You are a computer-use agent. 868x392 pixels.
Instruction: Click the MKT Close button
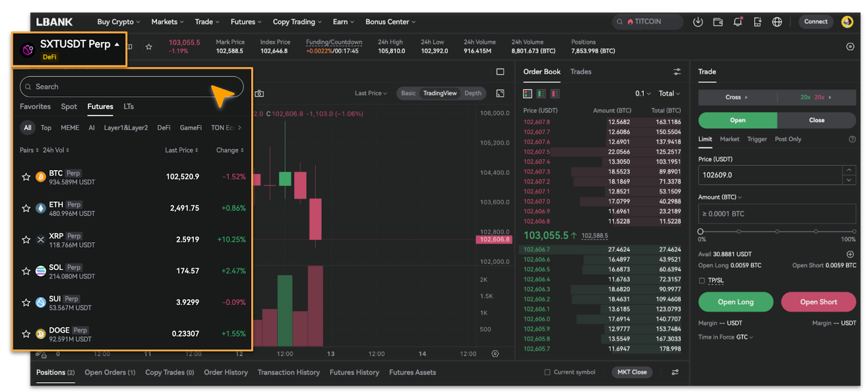pos(632,372)
